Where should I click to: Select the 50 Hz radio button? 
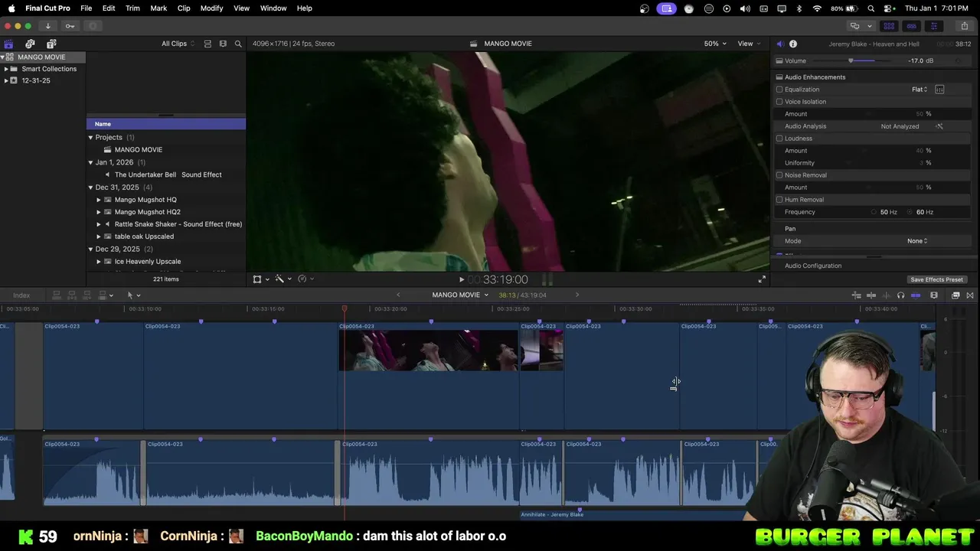(874, 212)
